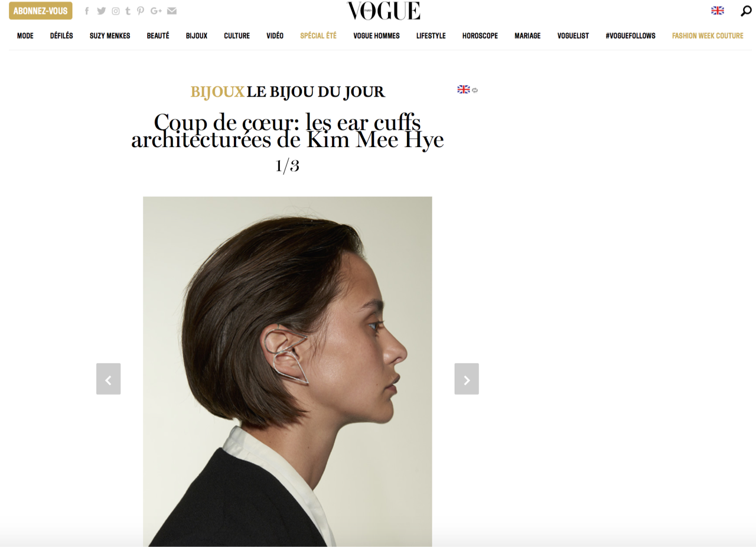Toggle English version flag beside article title
Viewport: 756px width, 547px height.
[x=464, y=89]
